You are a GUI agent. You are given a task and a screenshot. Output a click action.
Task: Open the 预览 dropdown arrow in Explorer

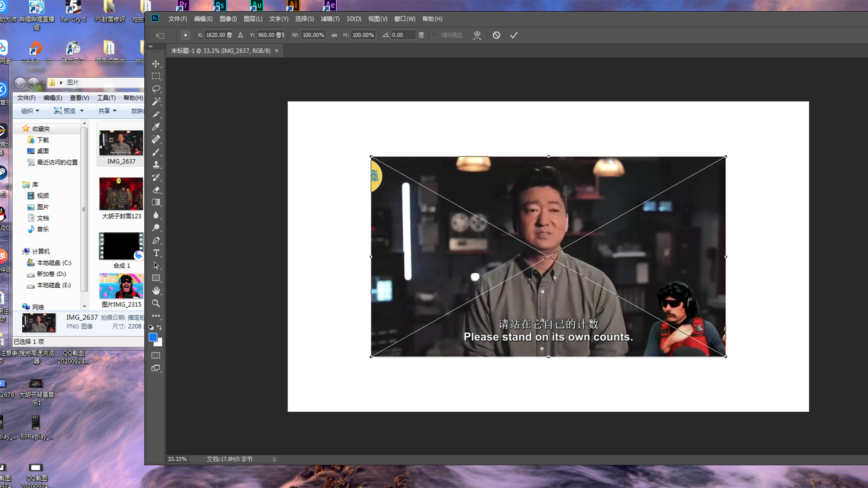tap(82, 111)
